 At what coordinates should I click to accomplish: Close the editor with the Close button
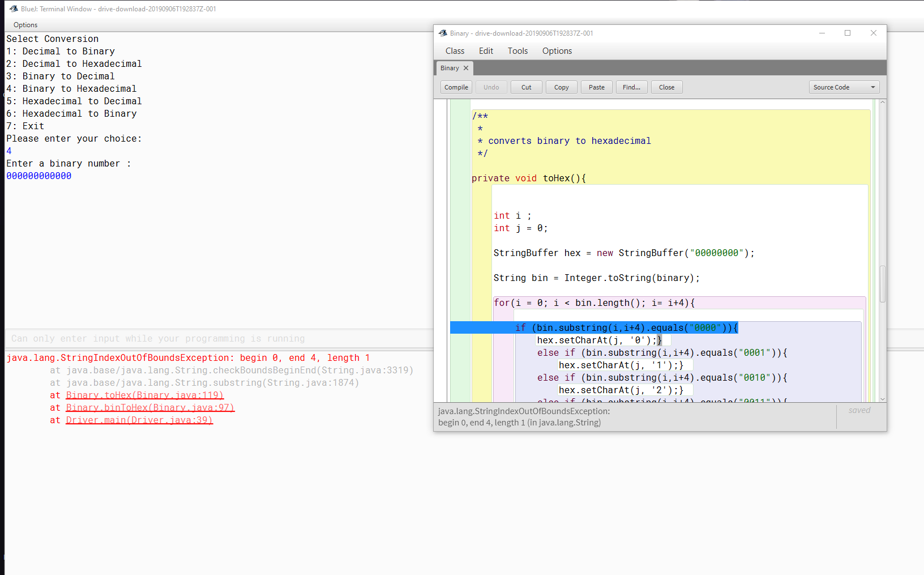pyautogui.click(x=666, y=87)
